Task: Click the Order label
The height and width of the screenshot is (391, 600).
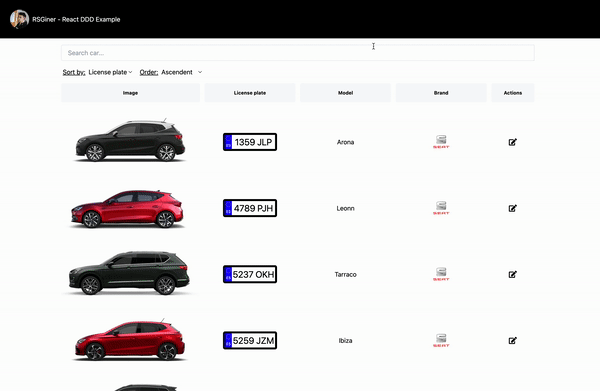Action: pyautogui.click(x=149, y=72)
